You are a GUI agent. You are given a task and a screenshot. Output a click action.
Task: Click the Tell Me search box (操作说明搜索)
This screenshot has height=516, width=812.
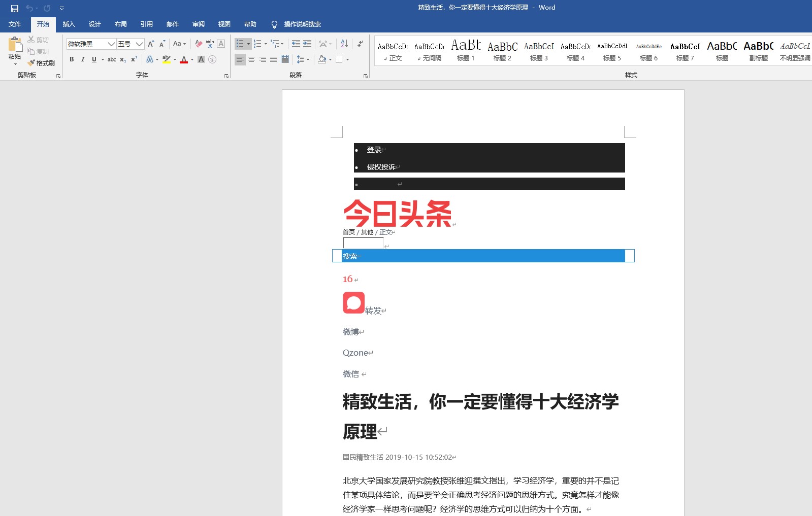click(302, 24)
